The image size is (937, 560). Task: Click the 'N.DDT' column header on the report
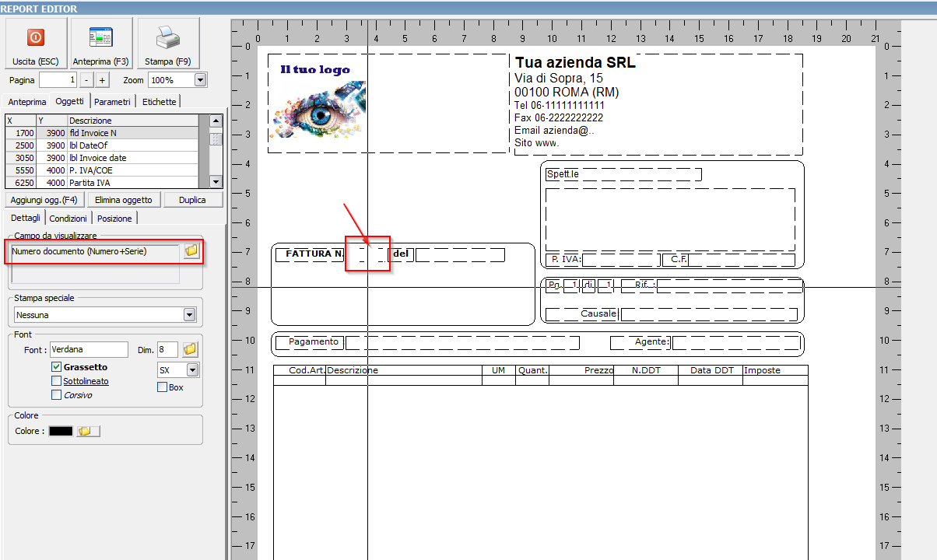tap(646, 370)
